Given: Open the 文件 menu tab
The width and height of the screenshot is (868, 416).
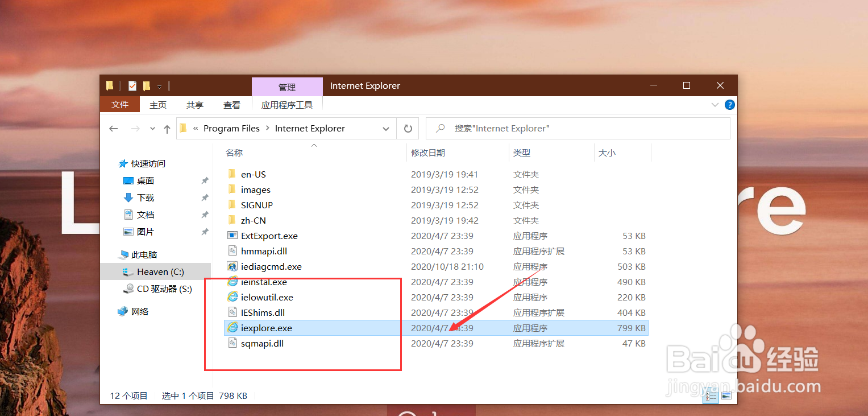Looking at the screenshot, I should 120,105.
